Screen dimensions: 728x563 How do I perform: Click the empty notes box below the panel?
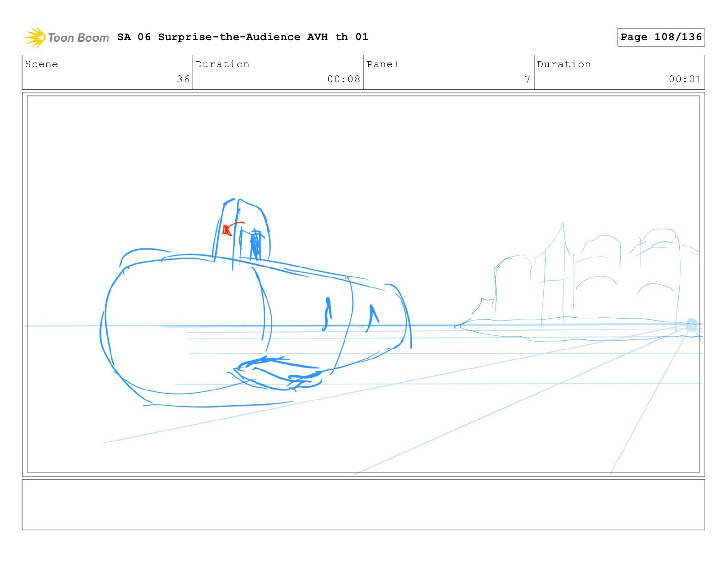[364, 505]
